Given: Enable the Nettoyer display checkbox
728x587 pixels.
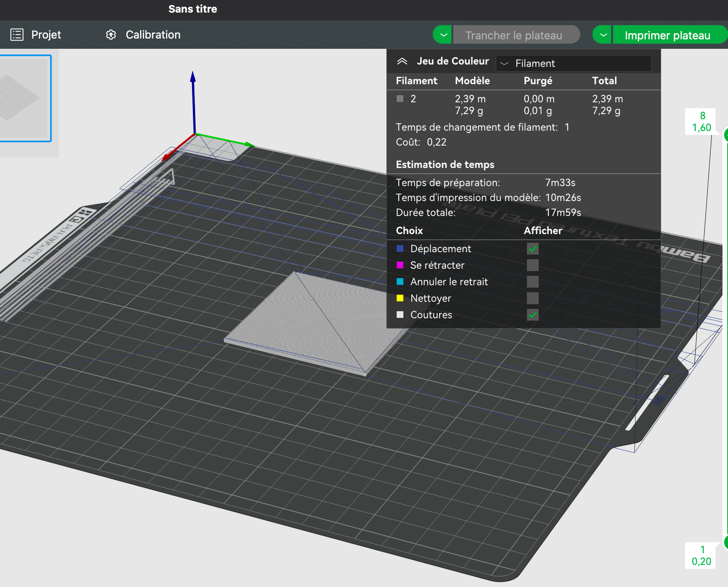Looking at the screenshot, I should [532, 298].
